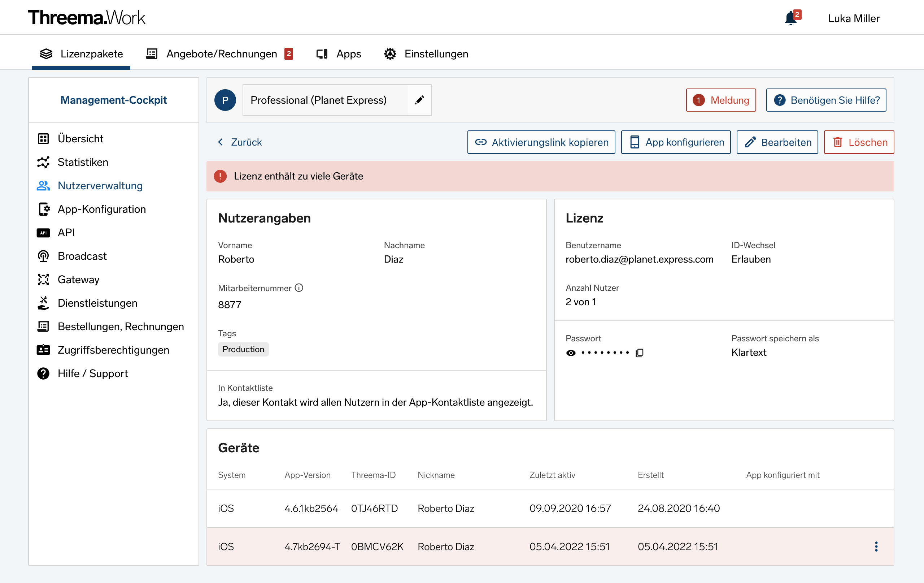
Task: Click the Angebote/Rechnungen invoice icon
Action: click(152, 54)
